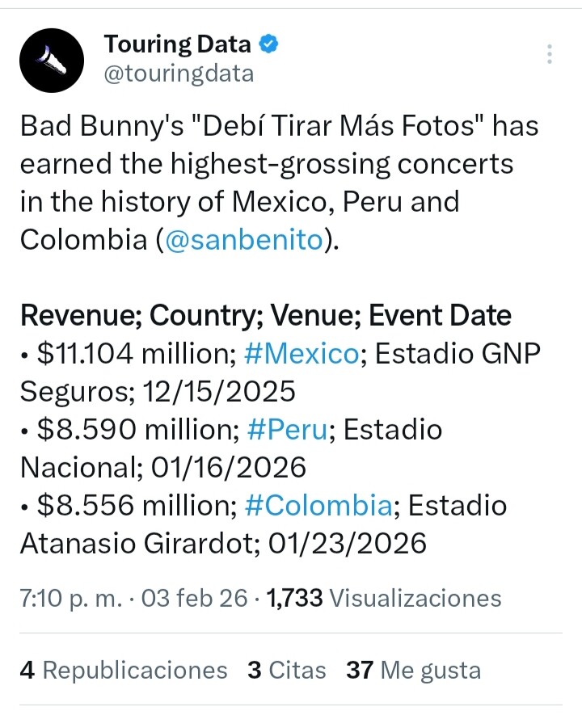View the 4 Republicaciones list

(x=124, y=670)
